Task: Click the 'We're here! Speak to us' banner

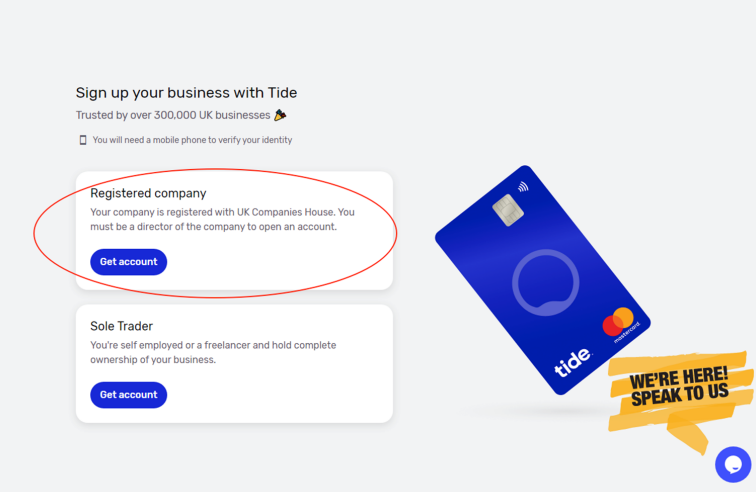Action: [x=679, y=392]
